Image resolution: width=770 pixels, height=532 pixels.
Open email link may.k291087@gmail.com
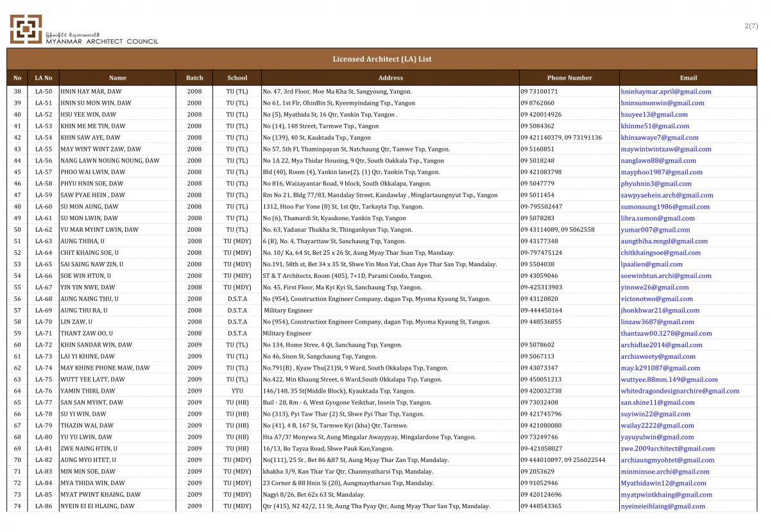click(x=660, y=368)
